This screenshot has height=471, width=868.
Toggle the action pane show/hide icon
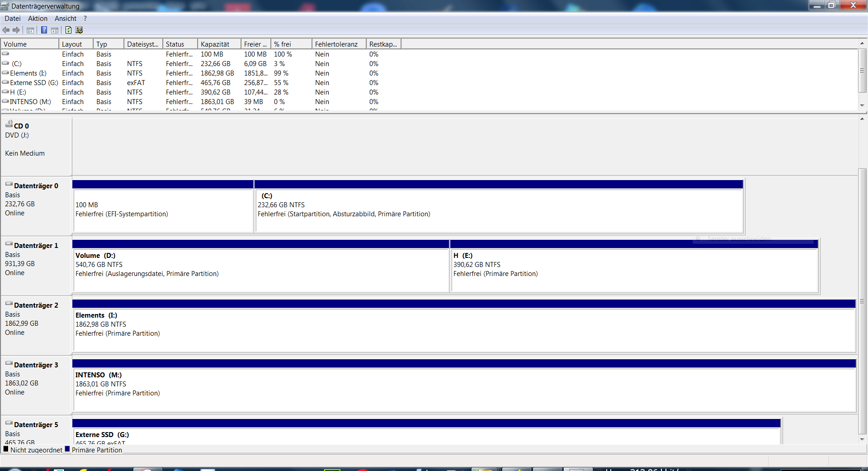click(x=55, y=30)
